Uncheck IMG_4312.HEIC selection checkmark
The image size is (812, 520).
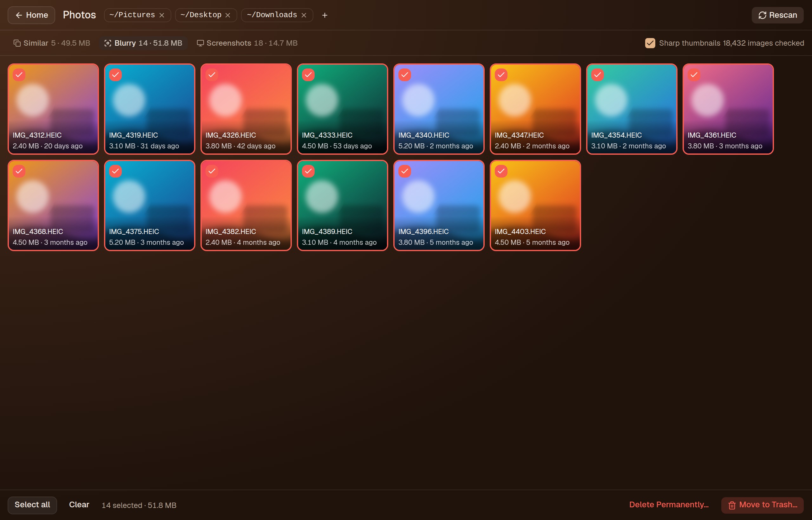click(x=19, y=75)
